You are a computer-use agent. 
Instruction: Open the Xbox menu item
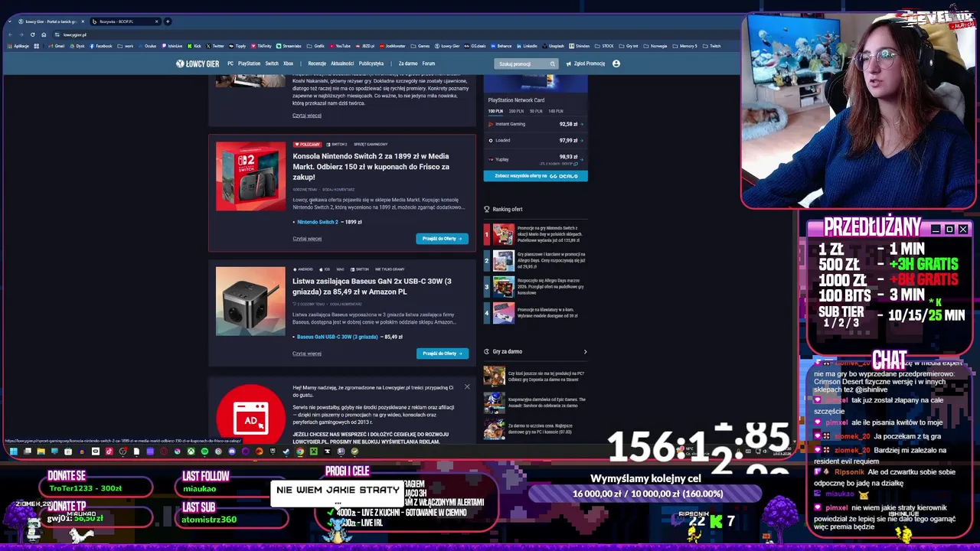pos(289,64)
